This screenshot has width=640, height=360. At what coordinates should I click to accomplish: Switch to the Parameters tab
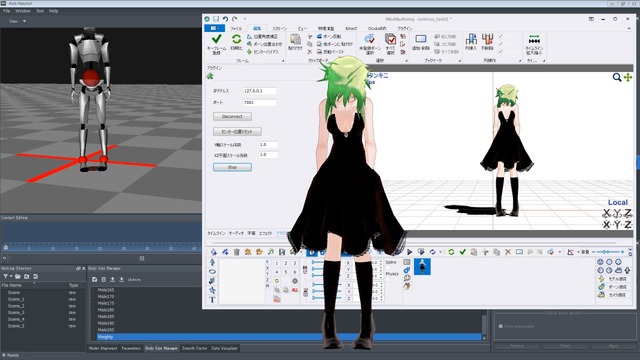coord(131,348)
